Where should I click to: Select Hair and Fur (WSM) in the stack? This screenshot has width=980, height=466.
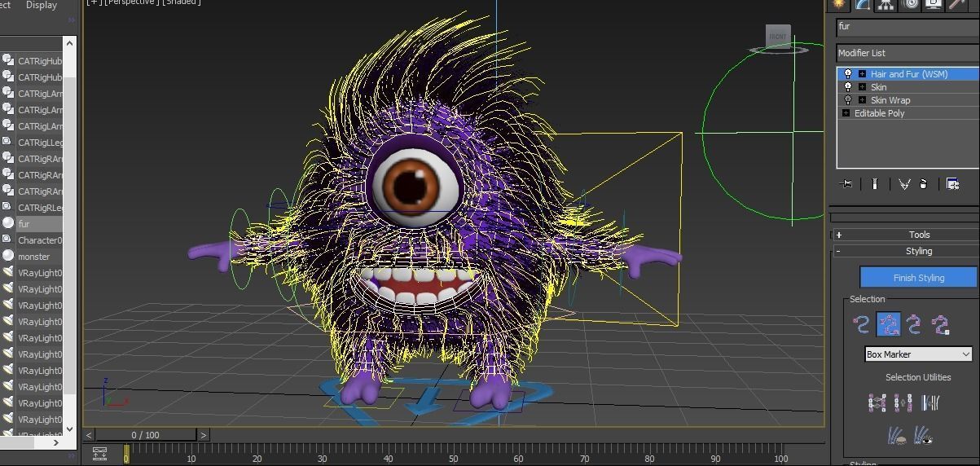click(x=908, y=74)
